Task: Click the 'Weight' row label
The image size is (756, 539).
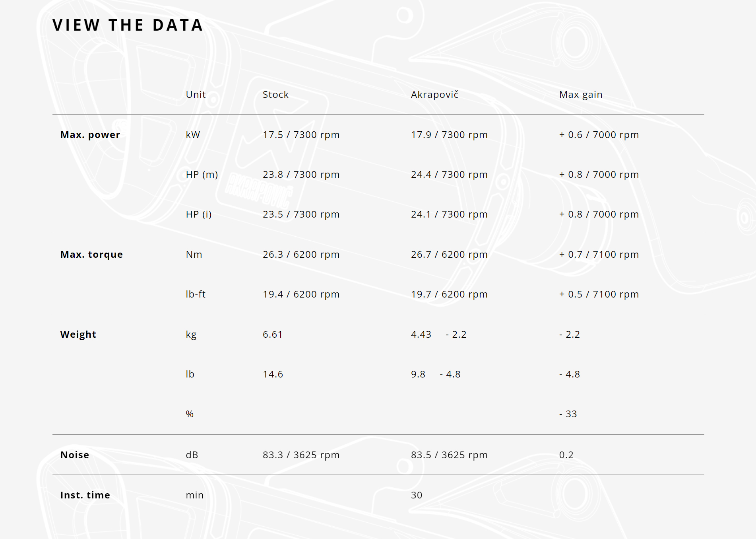Action: click(x=78, y=335)
